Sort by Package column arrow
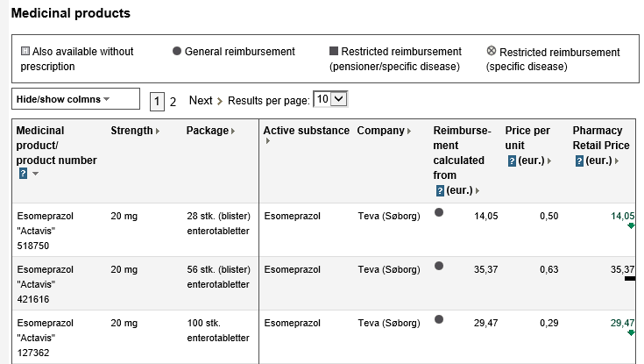644x364 pixels. tap(233, 132)
